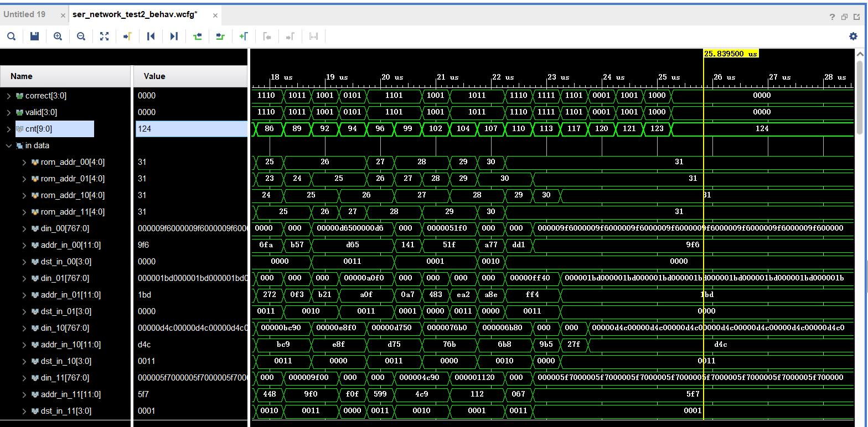Select the addr_in_11[11:0] signal
This screenshot has height=427, width=868.
[x=71, y=394]
